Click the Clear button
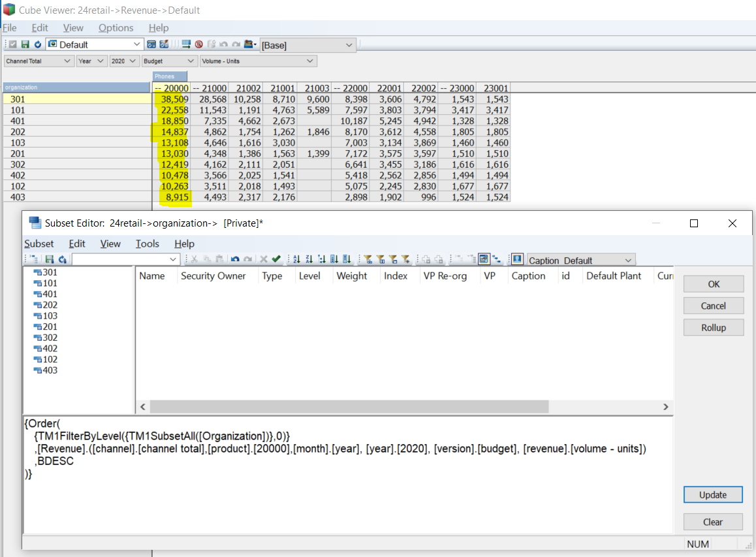 click(713, 522)
